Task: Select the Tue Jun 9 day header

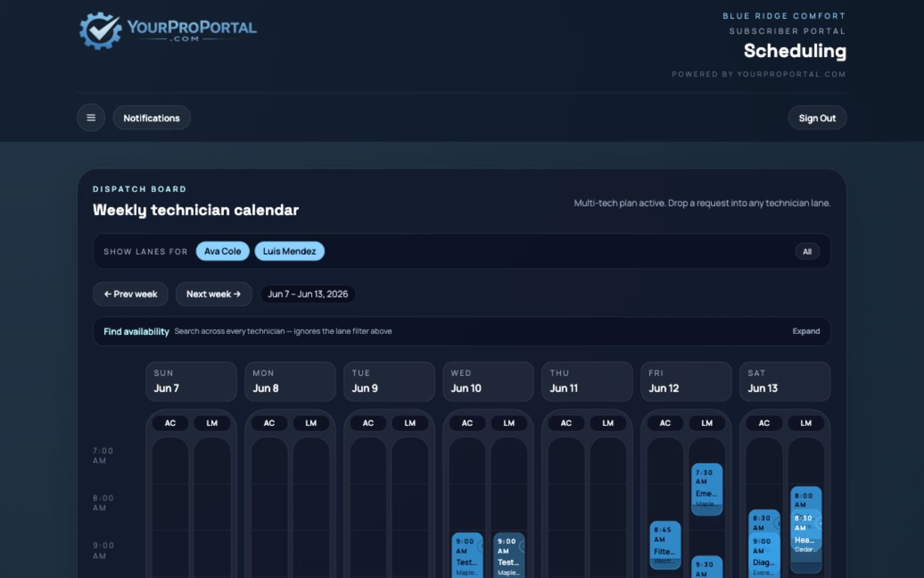Action: coord(389,381)
